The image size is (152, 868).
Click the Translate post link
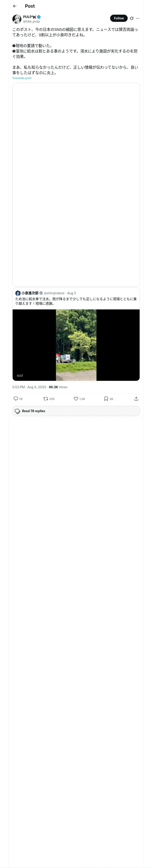(x=22, y=78)
